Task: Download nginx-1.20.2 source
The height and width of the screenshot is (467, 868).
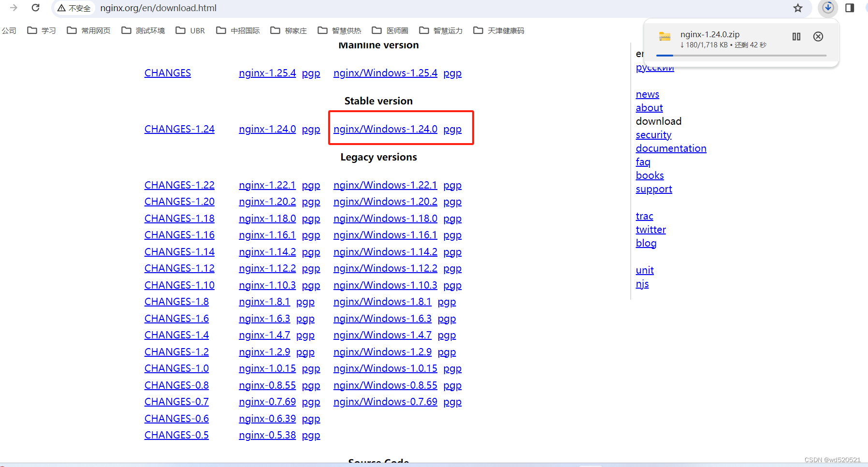Action: 267,202
